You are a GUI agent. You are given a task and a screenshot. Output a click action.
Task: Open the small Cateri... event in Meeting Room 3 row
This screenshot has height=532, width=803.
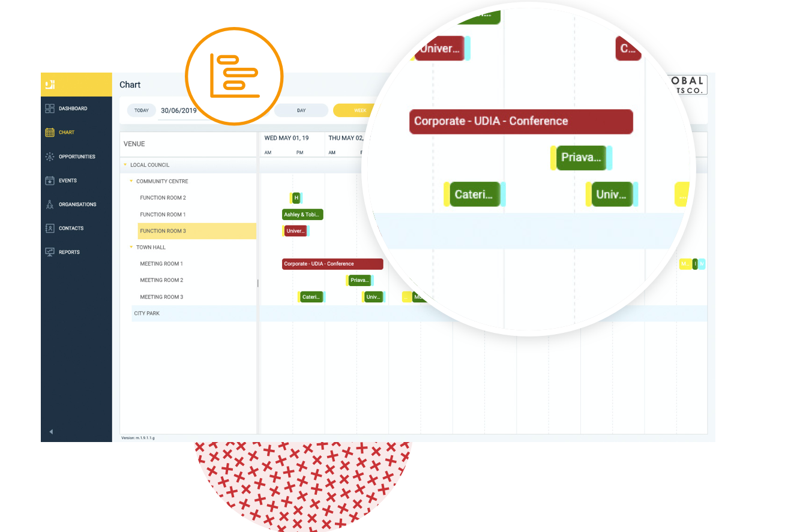click(311, 297)
